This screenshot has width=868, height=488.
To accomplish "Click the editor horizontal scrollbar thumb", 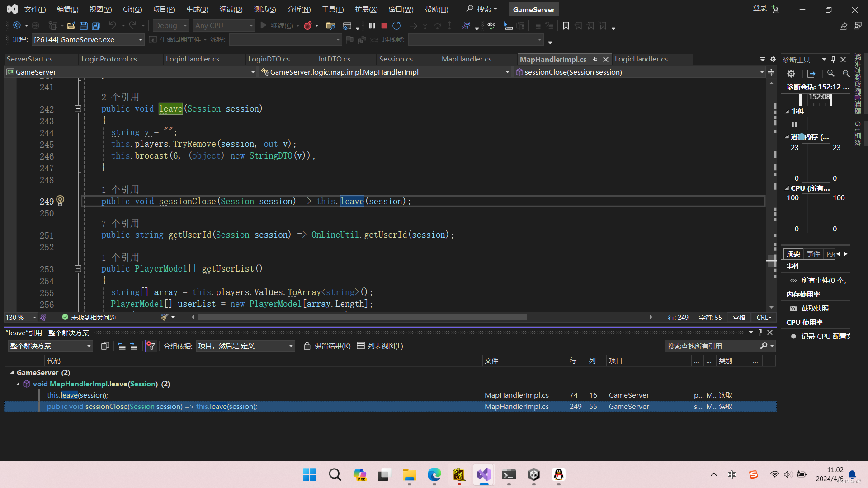I will click(x=362, y=317).
